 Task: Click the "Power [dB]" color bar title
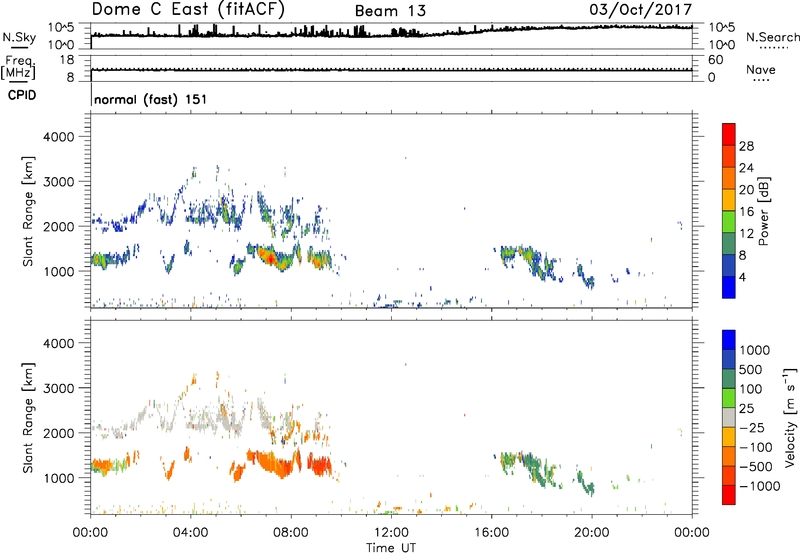764,211
